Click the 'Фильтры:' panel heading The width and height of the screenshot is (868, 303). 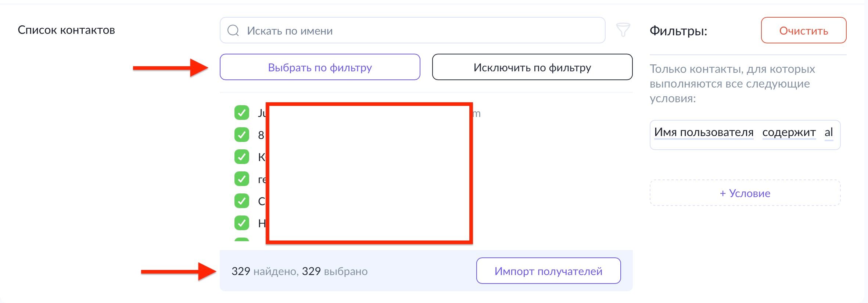(678, 31)
